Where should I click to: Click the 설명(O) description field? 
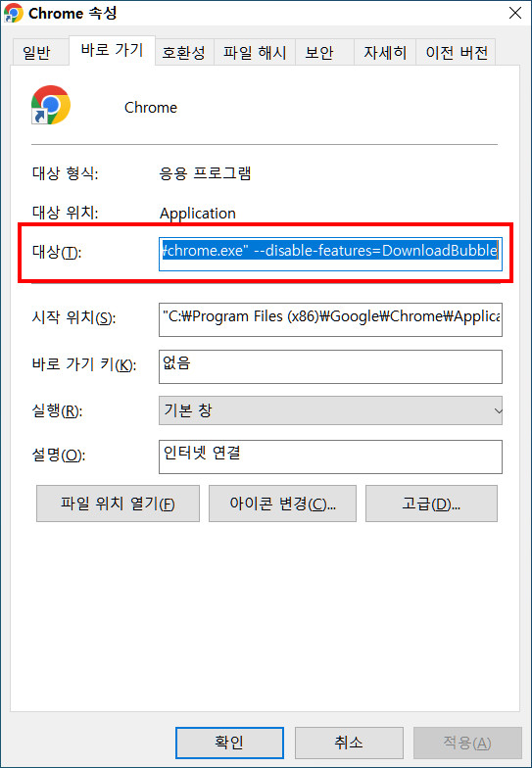330,456
